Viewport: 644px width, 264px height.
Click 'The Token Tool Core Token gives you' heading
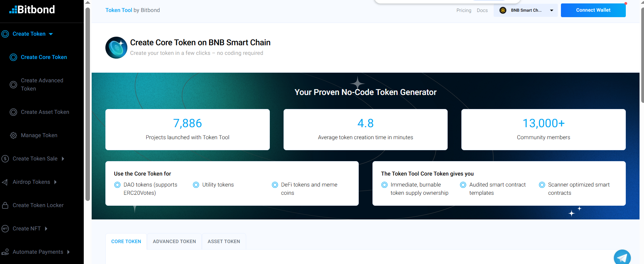click(x=427, y=174)
